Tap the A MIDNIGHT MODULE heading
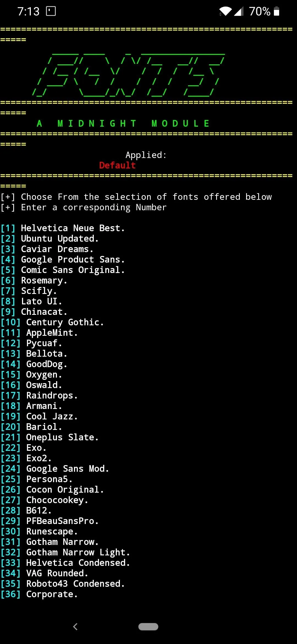The height and width of the screenshot is (644, 297). pyautogui.click(x=123, y=124)
